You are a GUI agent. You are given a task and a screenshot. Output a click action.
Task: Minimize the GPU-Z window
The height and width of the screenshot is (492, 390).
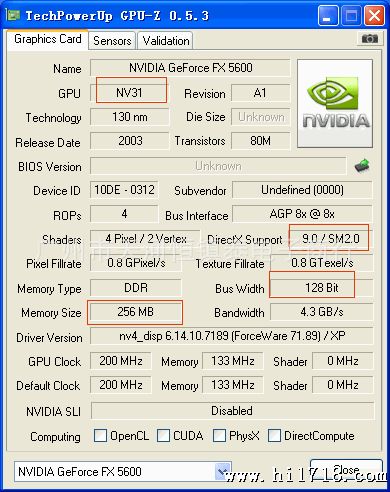click(x=328, y=16)
